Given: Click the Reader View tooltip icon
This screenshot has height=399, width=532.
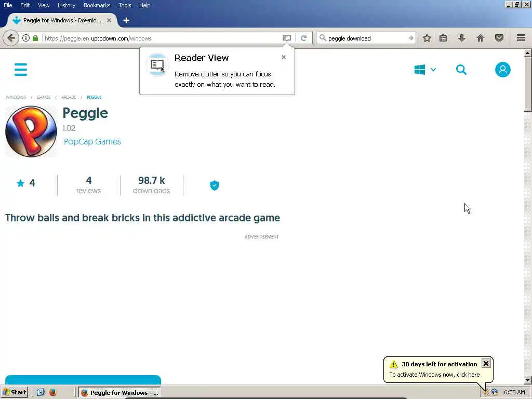Looking at the screenshot, I should point(157,64).
